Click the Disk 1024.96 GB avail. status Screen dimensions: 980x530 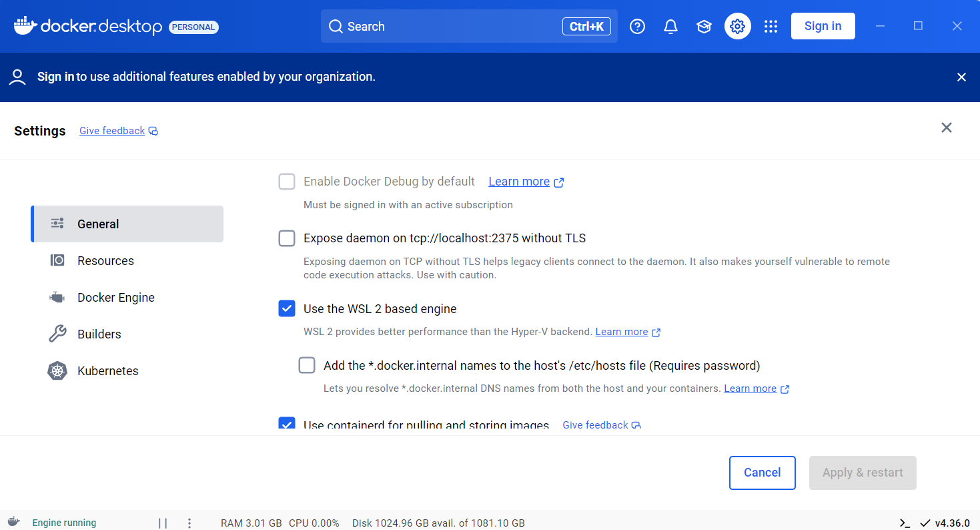pos(438,523)
